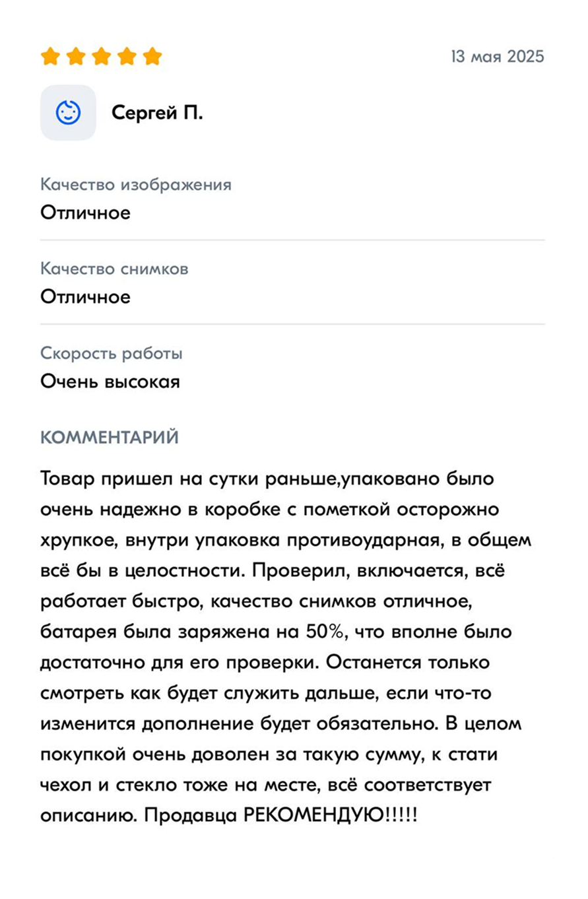Viewport: 588px width, 899px height.
Task: Click the fifth rating star
Action: (x=152, y=56)
